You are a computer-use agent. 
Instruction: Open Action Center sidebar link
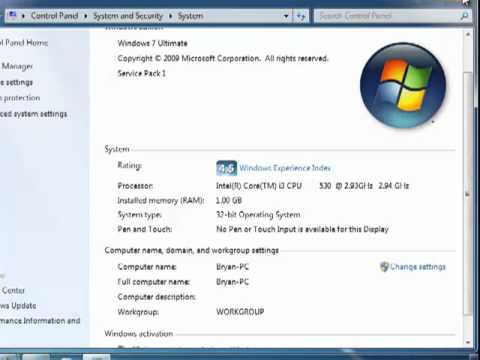(x=13, y=290)
